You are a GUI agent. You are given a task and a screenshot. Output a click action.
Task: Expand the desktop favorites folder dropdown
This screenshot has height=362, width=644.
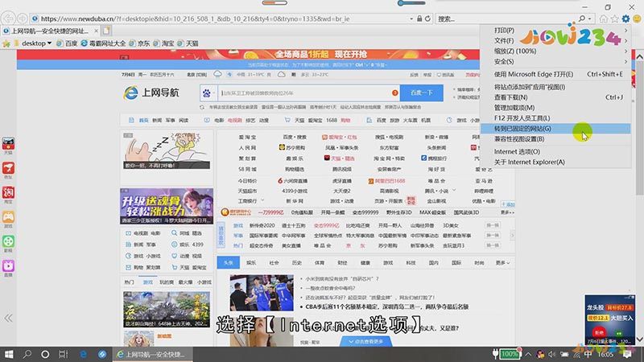(49, 43)
